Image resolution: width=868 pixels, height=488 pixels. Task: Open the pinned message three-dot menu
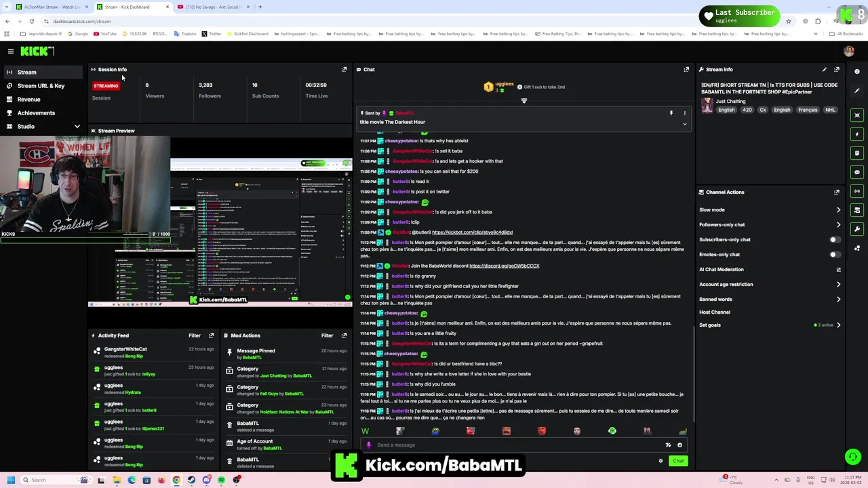pos(684,113)
